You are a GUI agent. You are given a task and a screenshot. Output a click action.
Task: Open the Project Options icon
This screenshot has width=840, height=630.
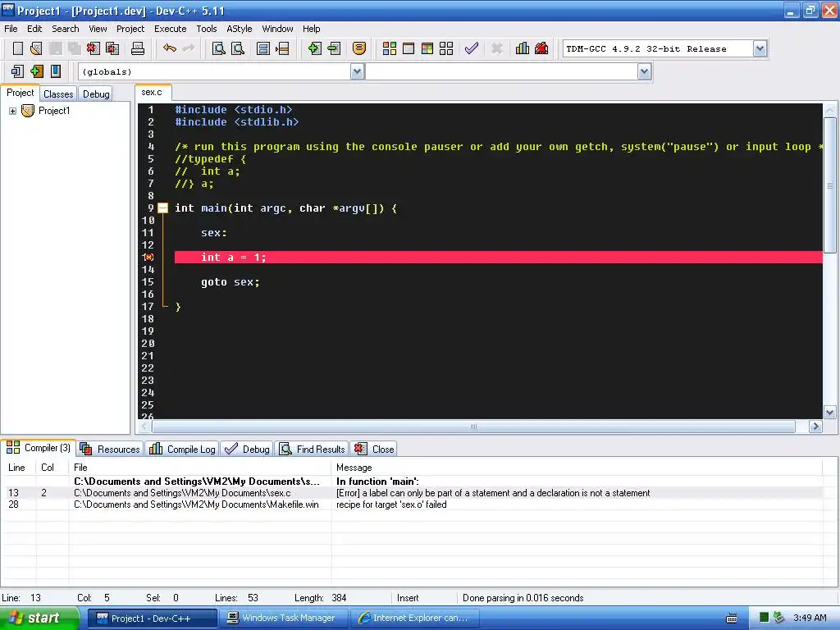click(359, 48)
